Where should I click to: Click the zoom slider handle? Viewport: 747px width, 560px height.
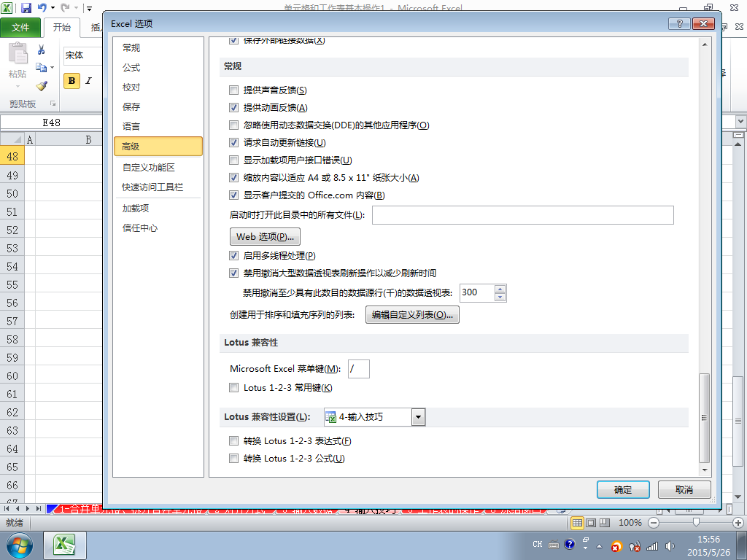pyautogui.click(x=696, y=523)
